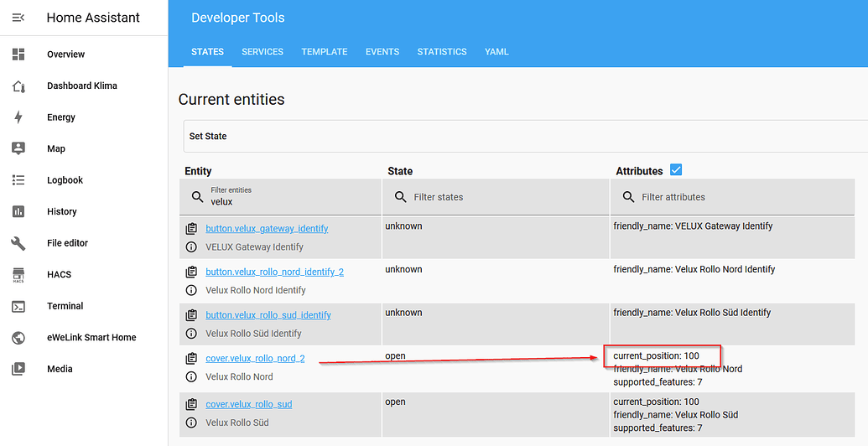Click the Home Assistant title in the sidebar
Viewport: 868px width, 446px height.
click(93, 18)
